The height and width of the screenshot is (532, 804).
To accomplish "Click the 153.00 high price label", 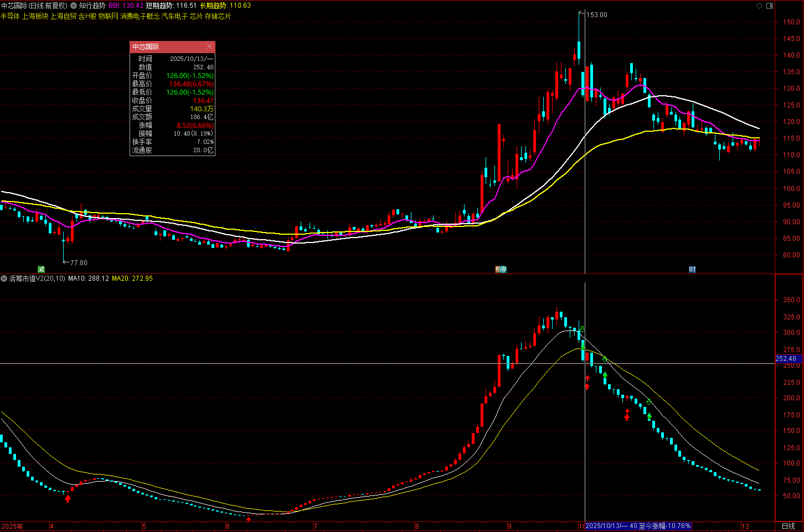I will pyautogui.click(x=597, y=15).
